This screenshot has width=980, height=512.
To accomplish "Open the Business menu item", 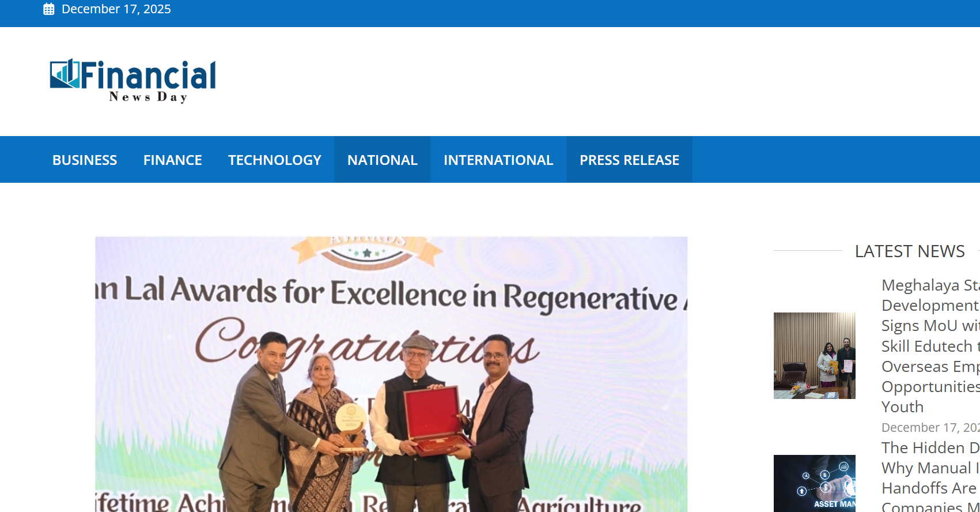I will [85, 160].
